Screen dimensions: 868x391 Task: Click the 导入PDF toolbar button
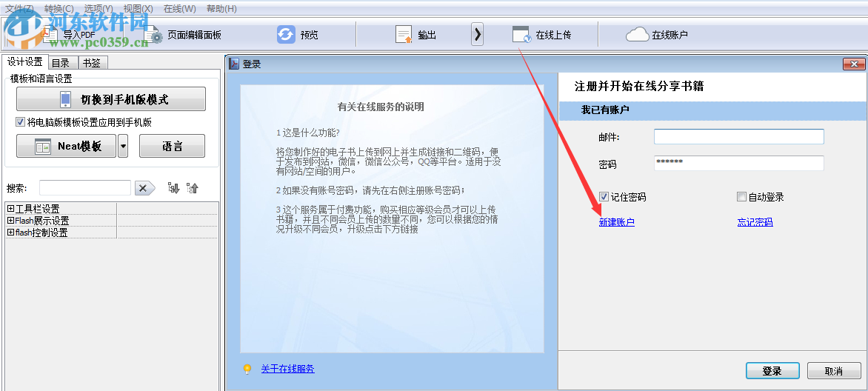coord(69,35)
